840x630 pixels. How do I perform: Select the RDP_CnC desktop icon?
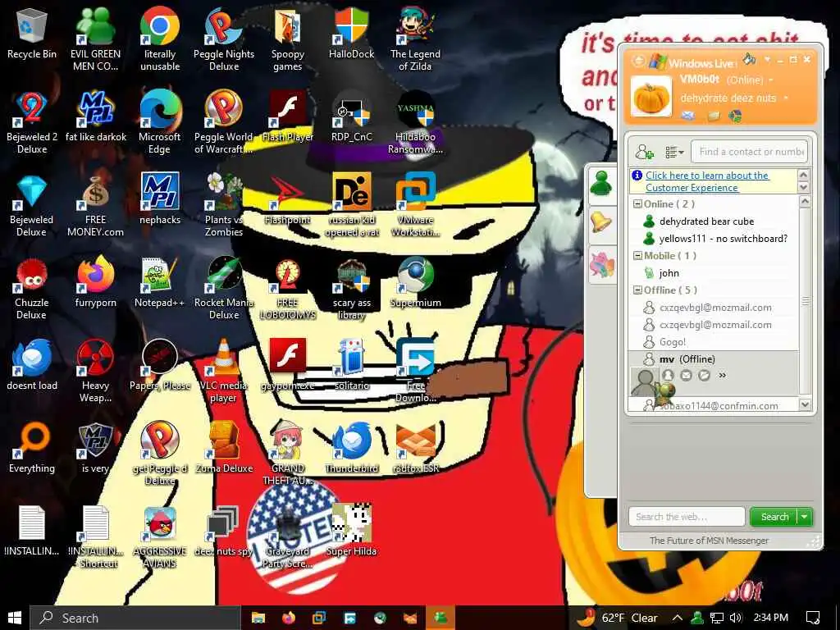[351, 116]
